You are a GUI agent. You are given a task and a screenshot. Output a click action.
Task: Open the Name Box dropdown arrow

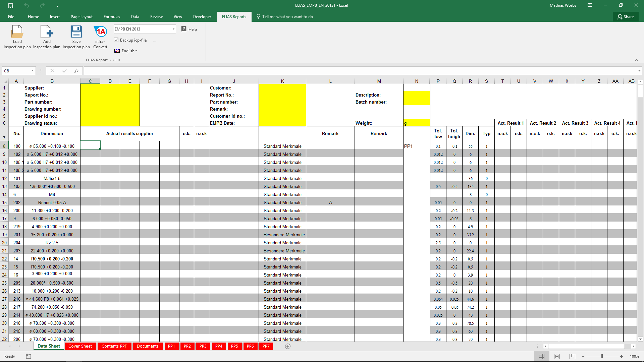click(32, 71)
